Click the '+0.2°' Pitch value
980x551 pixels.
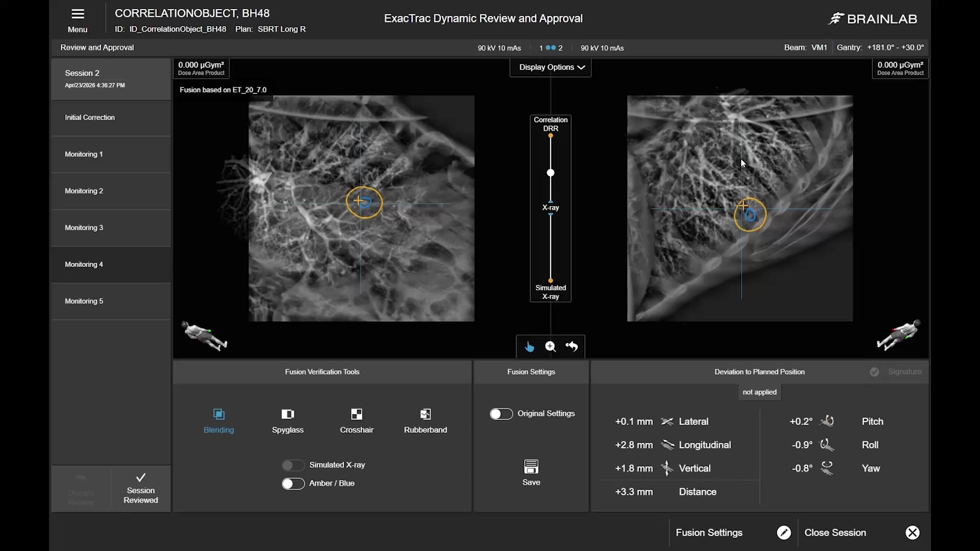[801, 421]
